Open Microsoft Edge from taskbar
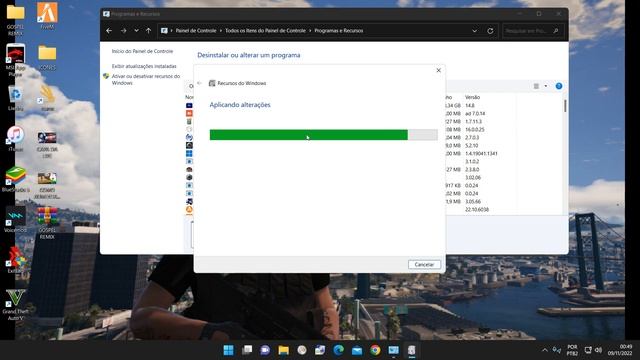 [338, 350]
